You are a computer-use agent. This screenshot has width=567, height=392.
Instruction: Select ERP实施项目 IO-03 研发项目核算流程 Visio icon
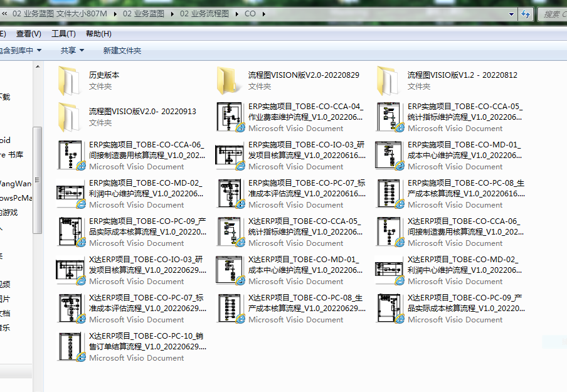pyautogui.click(x=230, y=156)
